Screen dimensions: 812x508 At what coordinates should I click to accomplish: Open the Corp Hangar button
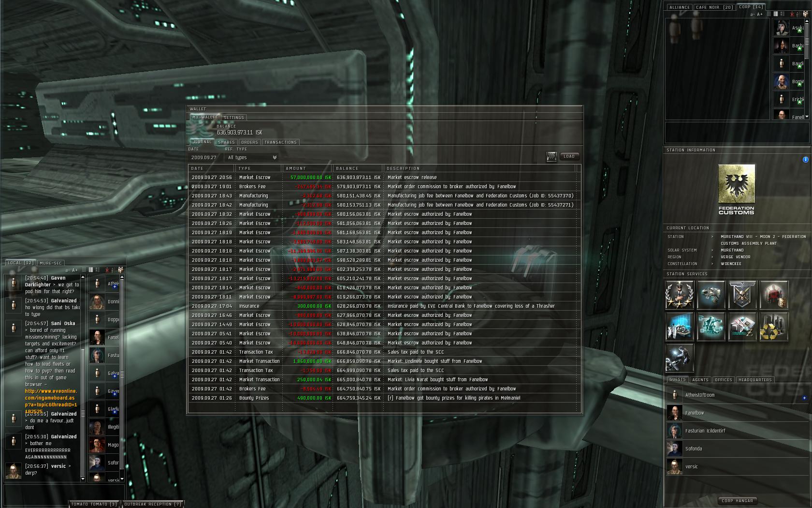[737, 501]
